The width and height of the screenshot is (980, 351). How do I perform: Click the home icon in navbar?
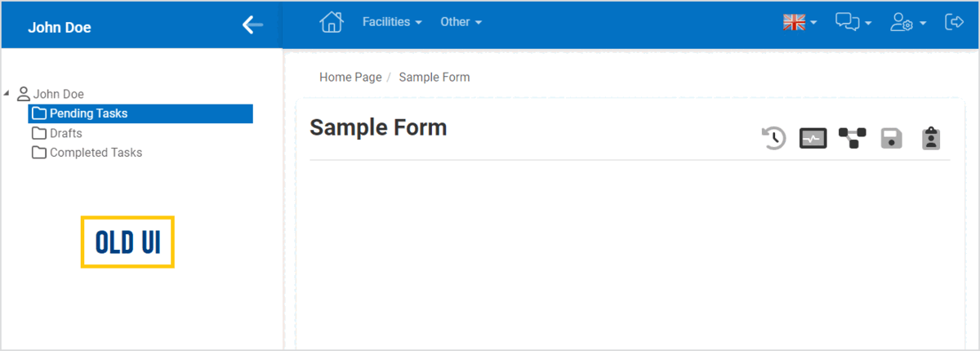331,22
